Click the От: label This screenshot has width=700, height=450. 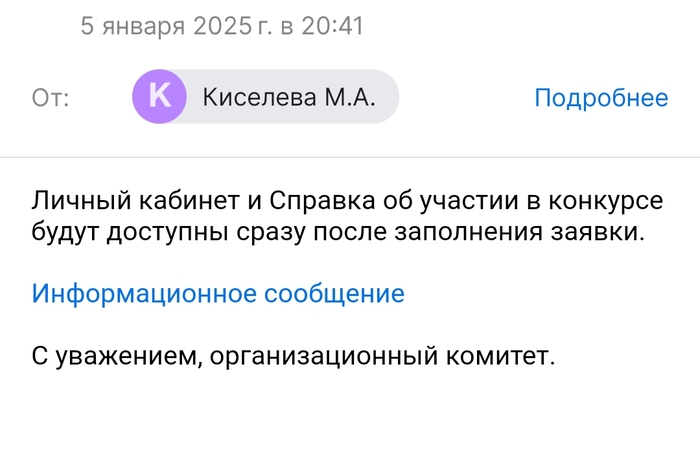click(x=51, y=98)
